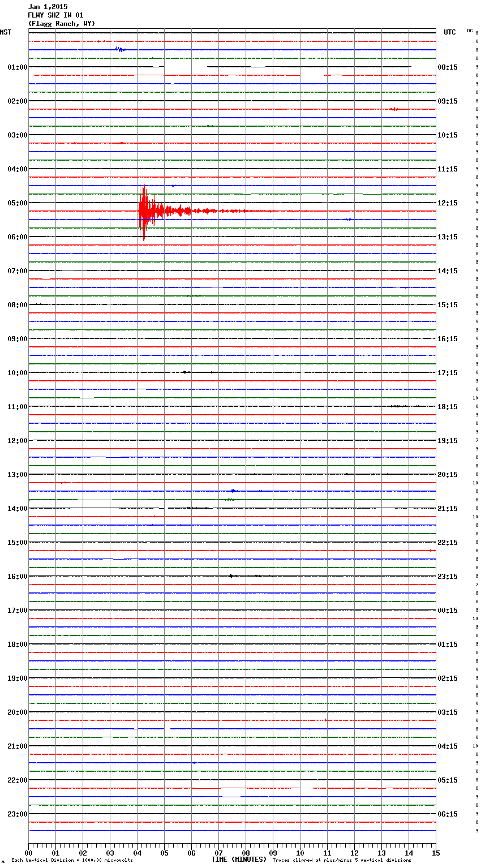Click the 19:15 UTC row label
Viewport: 481px width, 868px height.
448,441
